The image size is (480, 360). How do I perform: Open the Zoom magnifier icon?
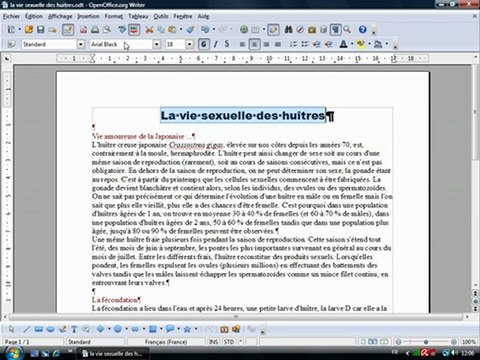347,30
